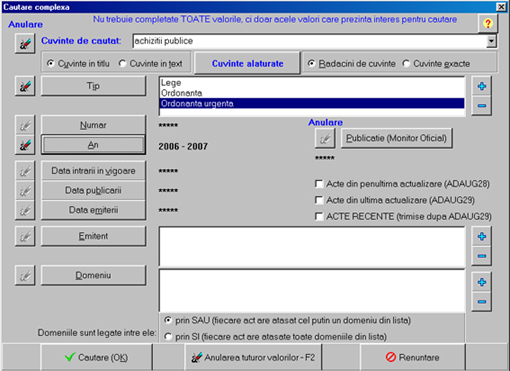This screenshot has width=510, height=371.
Task: Remove domain with the Domeniu list minus icon
Action: [481, 302]
